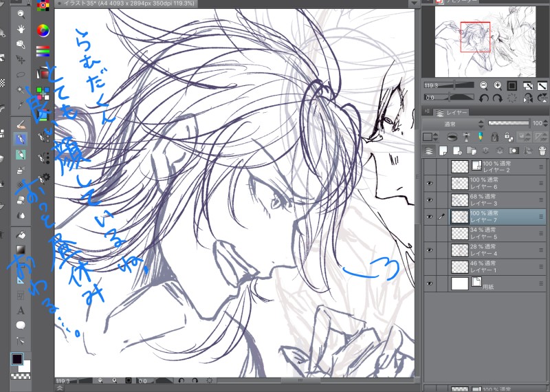This screenshot has height=392, width=550.
Task: Flip canvas horizontally in Navigator
Action: (x=527, y=98)
